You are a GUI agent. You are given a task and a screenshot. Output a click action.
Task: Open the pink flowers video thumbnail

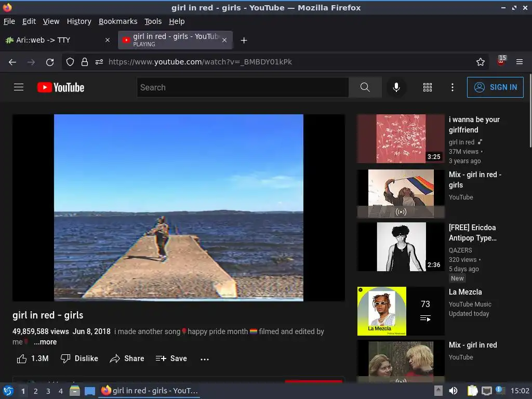401,138
